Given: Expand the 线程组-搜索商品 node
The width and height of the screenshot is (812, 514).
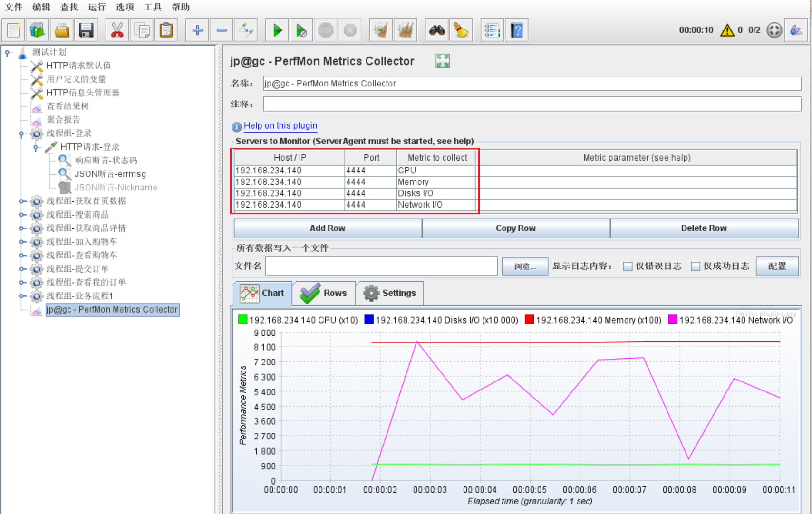Looking at the screenshot, I should (22, 215).
